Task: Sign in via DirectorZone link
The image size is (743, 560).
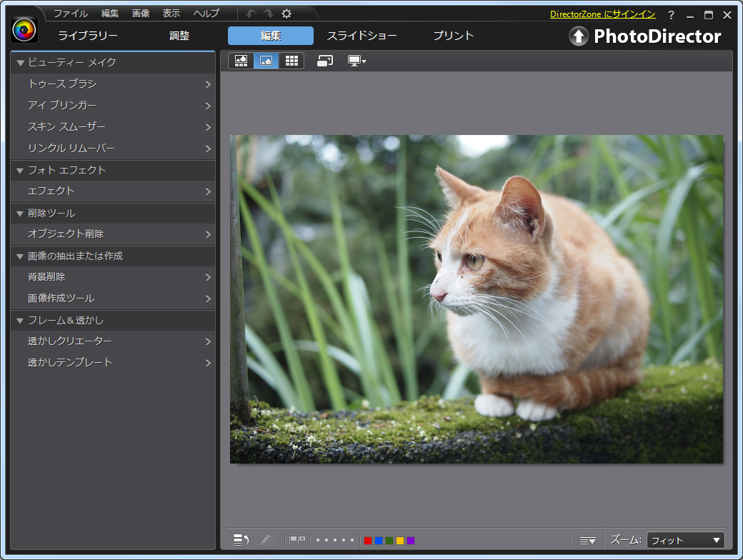Action: [x=605, y=14]
